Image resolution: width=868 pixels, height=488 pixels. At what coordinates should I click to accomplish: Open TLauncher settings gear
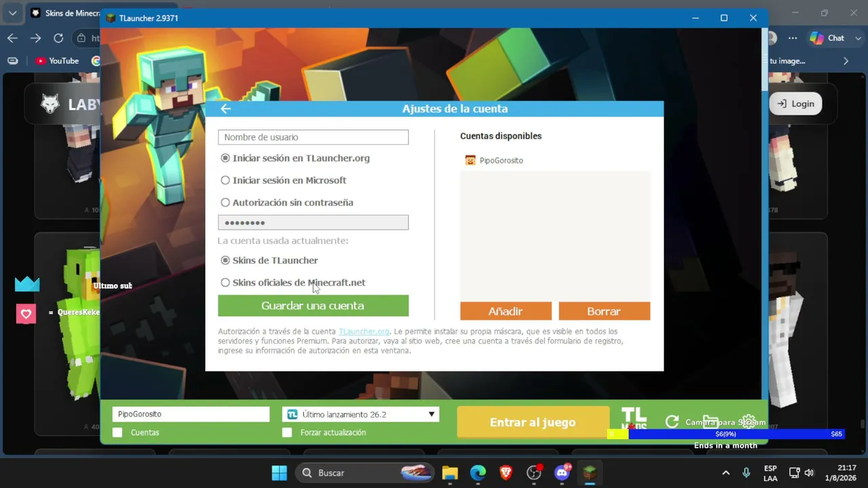coord(749,422)
